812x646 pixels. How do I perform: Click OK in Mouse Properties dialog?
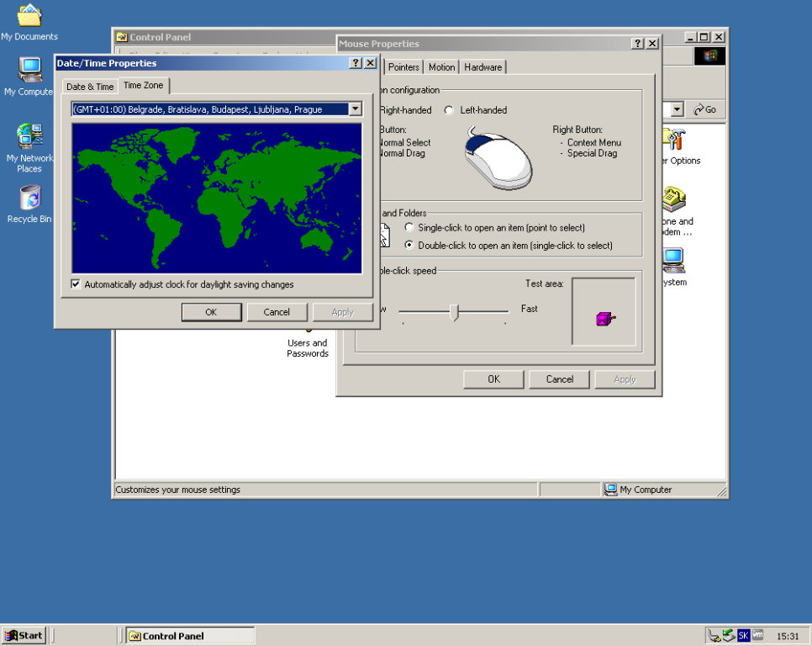493,379
